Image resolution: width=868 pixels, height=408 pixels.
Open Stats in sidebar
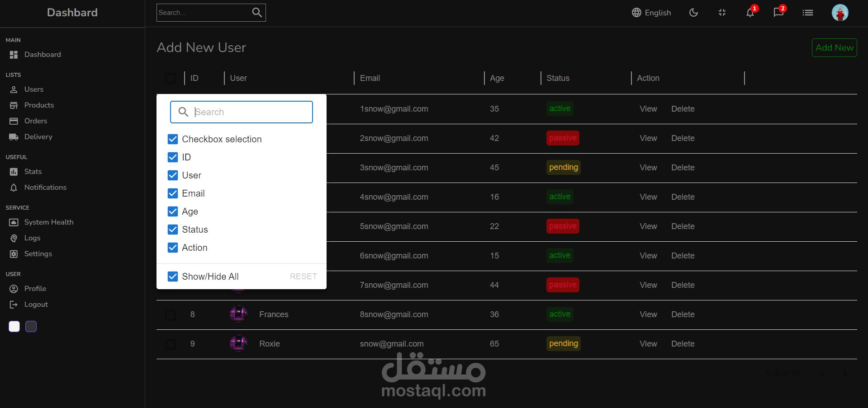coord(33,172)
